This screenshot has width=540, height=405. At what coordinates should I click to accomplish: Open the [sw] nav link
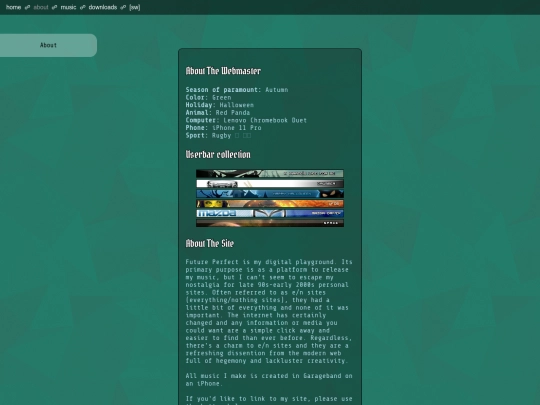(x=135, y=7)
